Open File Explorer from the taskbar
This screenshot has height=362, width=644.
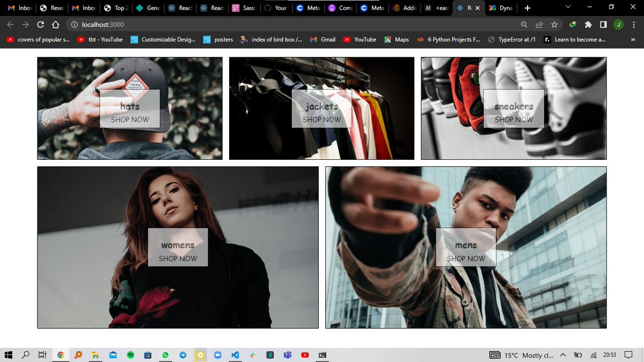point(96,355)
